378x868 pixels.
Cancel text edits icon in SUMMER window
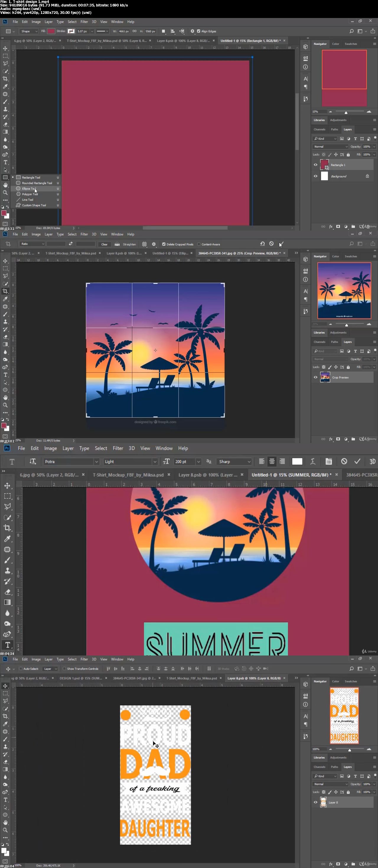point(344,461)
